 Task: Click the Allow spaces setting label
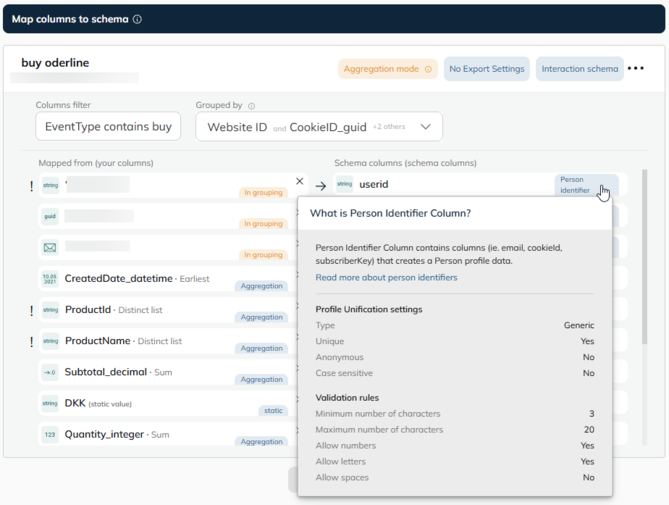pos(342,478)
